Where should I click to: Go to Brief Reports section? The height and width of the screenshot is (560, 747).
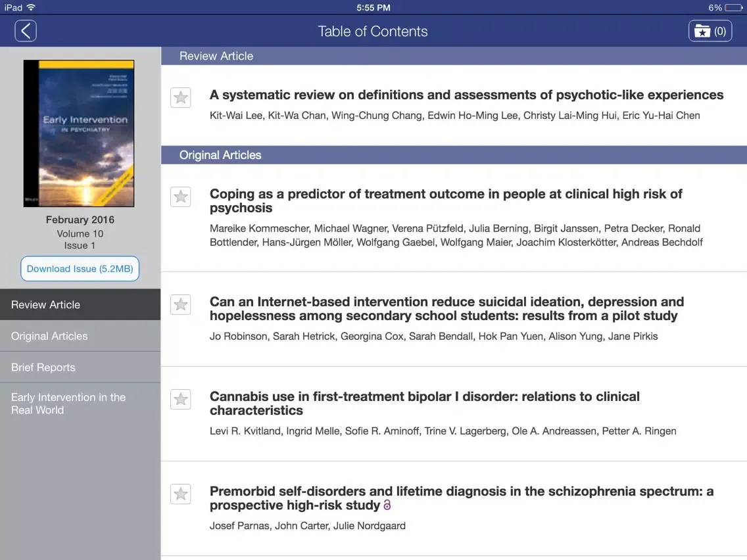coord(80,367)
